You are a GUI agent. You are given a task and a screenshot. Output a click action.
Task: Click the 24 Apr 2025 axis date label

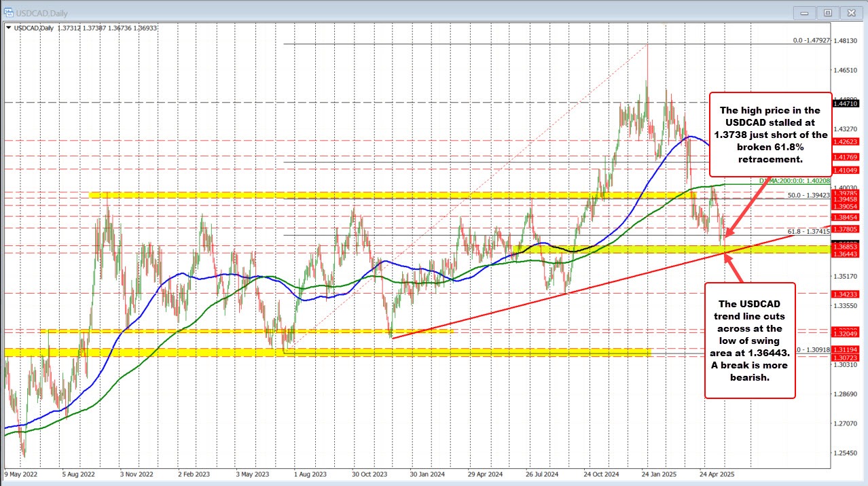pos(717,475)
